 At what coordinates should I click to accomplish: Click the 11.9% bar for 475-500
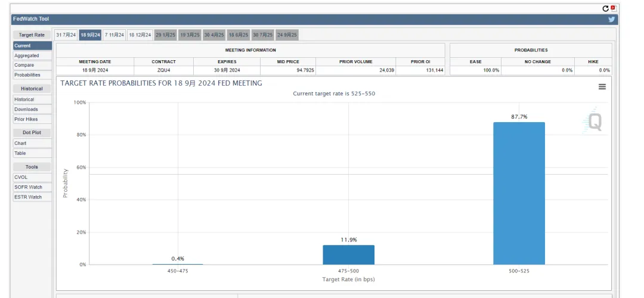348,255
